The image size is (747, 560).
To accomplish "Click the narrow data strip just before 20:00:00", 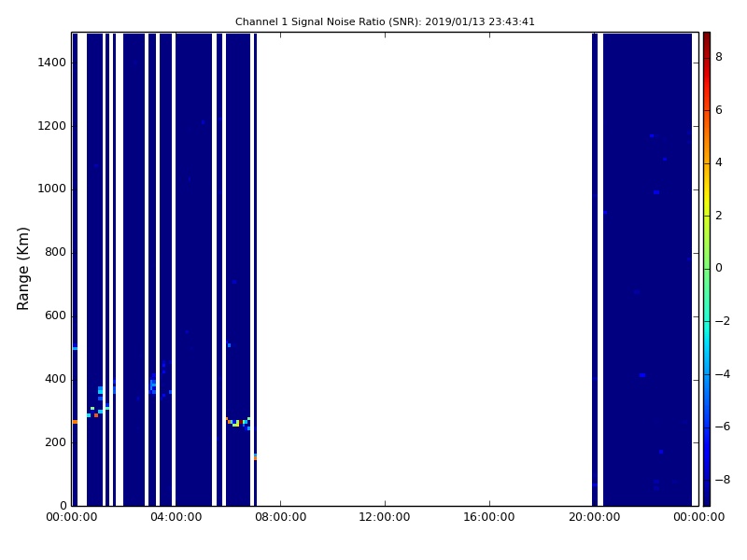I will click(x=595, y=270).
